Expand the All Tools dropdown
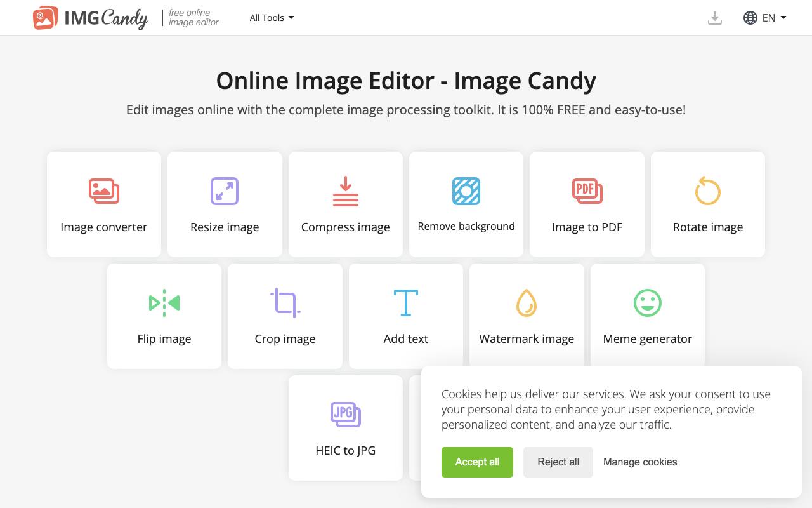The width and height of the screenshot is (812, 508). click(272, 18)
